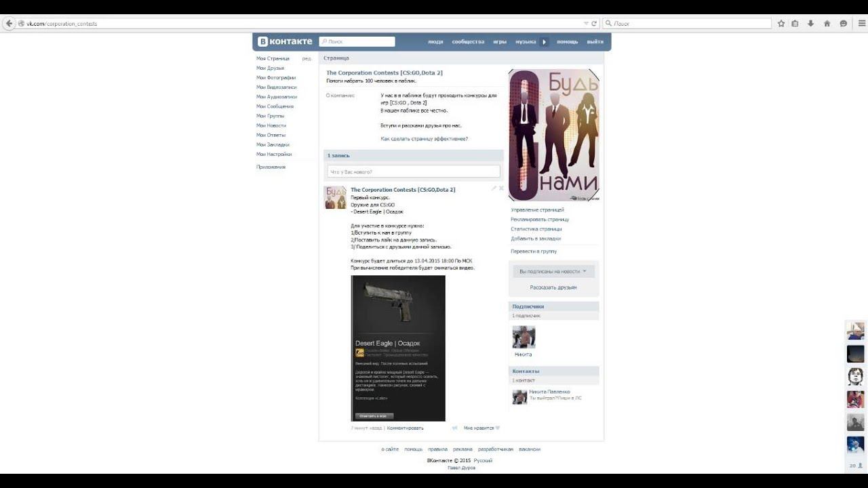Reload the page with the refresh icon

pyautogui.click(x=594, y=23)
